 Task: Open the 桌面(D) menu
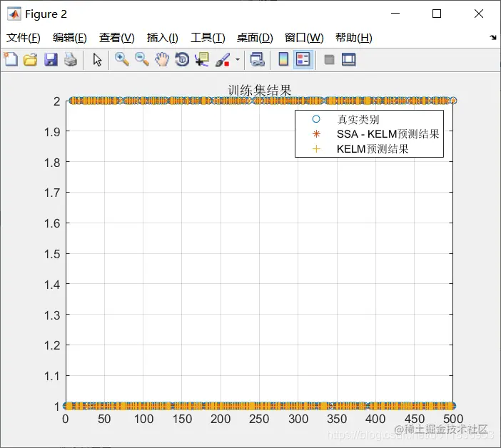tap(255, 38)
